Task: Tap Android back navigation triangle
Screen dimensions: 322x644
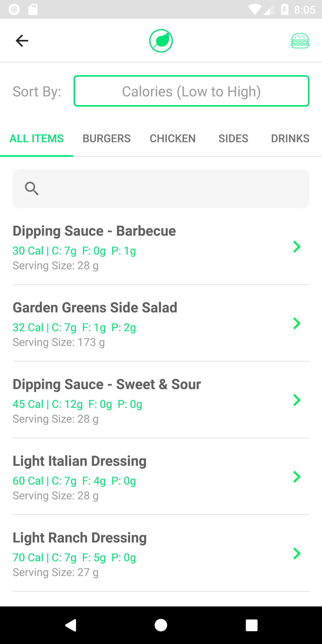Action: click(71, 625)
